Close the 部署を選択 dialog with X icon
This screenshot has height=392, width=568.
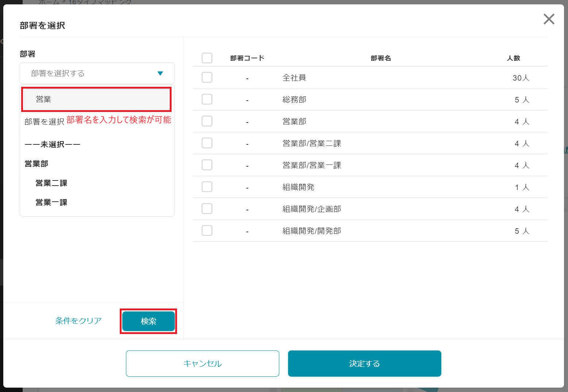[x=549, y=19]
